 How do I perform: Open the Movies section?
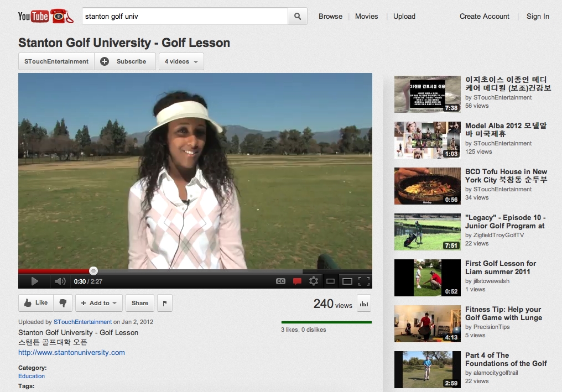click(366, 17)
